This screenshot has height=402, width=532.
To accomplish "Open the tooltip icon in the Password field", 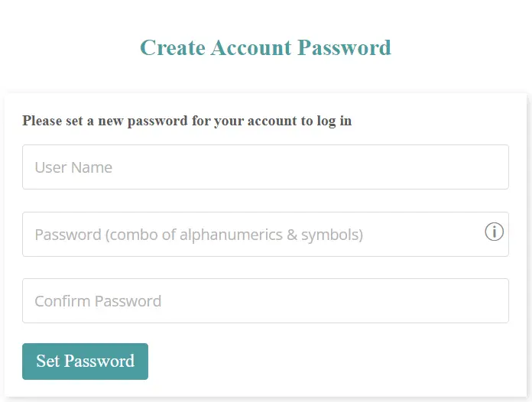I will point(494,232).
